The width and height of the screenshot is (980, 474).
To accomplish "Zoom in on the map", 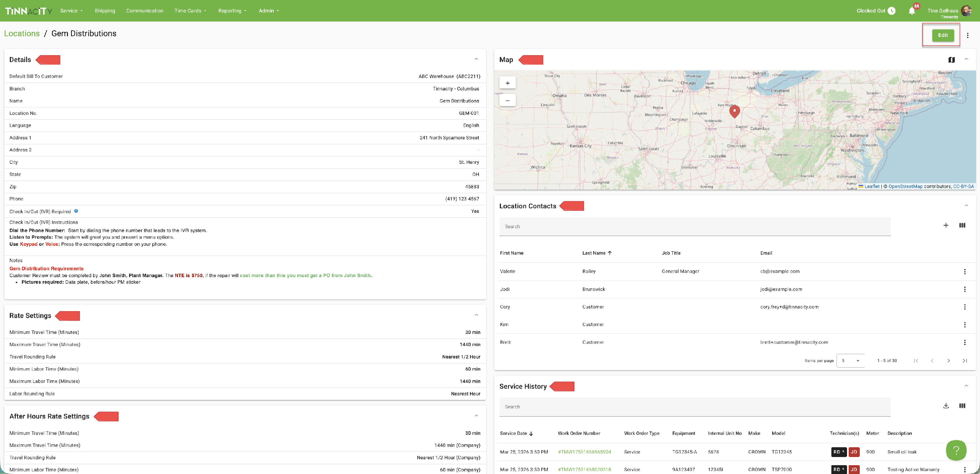I will (x=507, y=83).
